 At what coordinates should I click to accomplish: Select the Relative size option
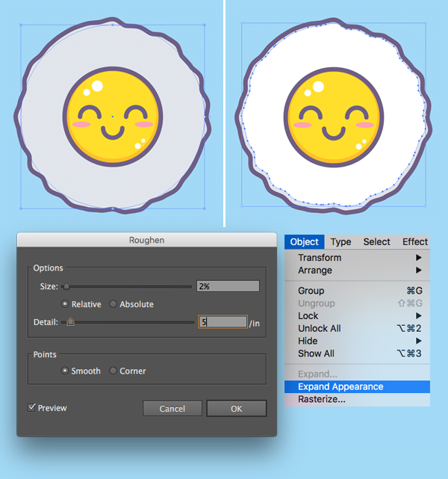[x=66, y=304]
